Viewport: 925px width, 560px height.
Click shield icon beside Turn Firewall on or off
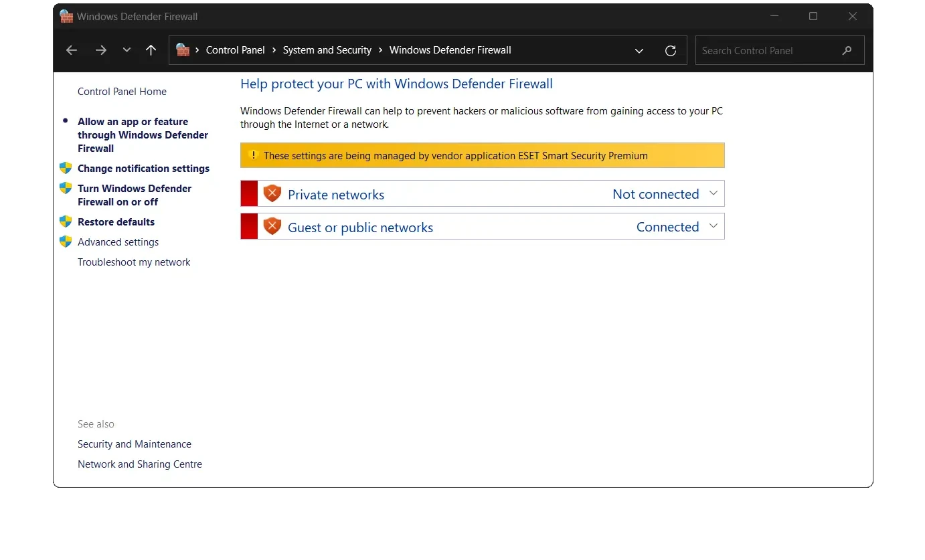pos(66,188)
